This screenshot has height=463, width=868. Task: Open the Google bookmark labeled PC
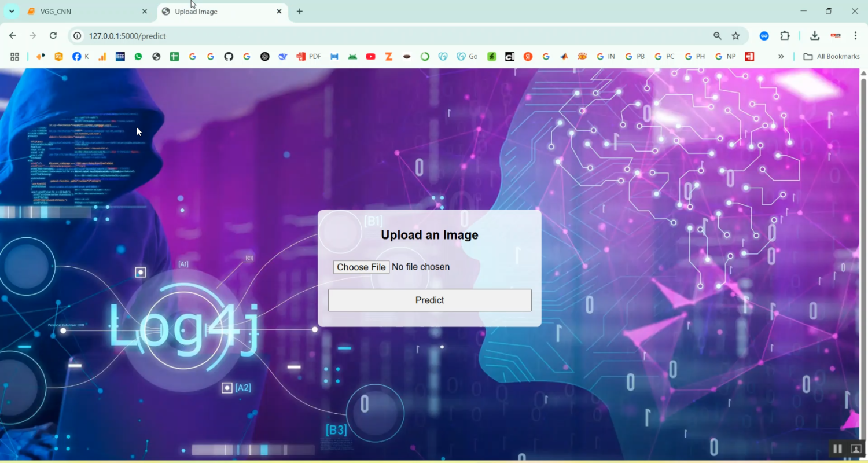[x=664, y=57]
